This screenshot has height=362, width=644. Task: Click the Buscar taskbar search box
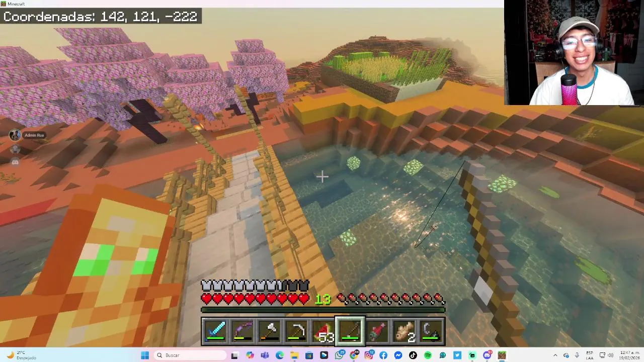(190, 355)
